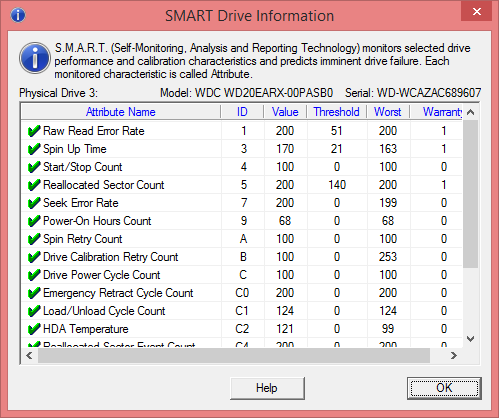Click the vertical scrollbar thumb
This screenshot has width=499, height=418.
click(x=471, y=194)
